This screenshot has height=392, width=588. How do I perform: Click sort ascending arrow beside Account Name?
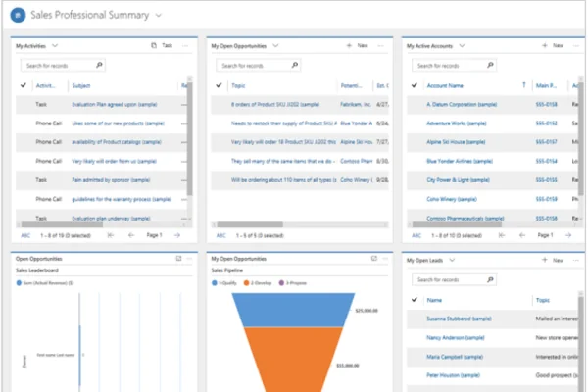[524, 85]
